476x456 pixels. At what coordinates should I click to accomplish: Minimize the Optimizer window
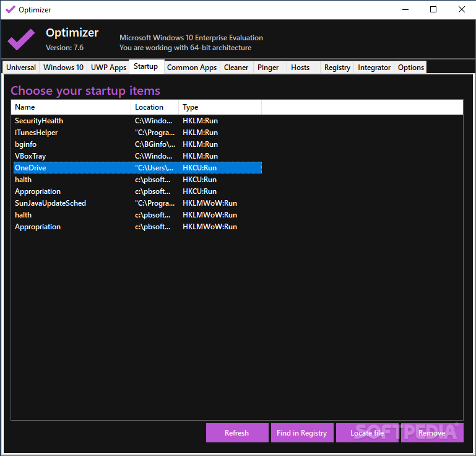point(405,9)
